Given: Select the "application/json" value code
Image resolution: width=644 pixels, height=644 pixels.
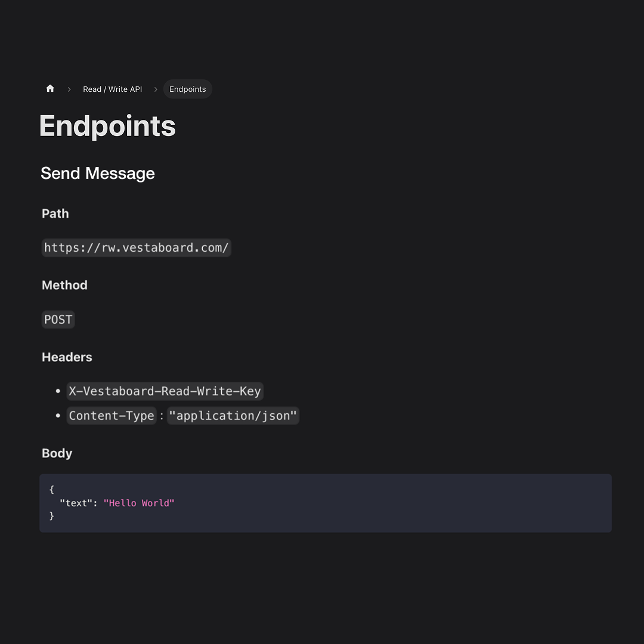Looking at the screenshot, I should [x=233, y=416].
